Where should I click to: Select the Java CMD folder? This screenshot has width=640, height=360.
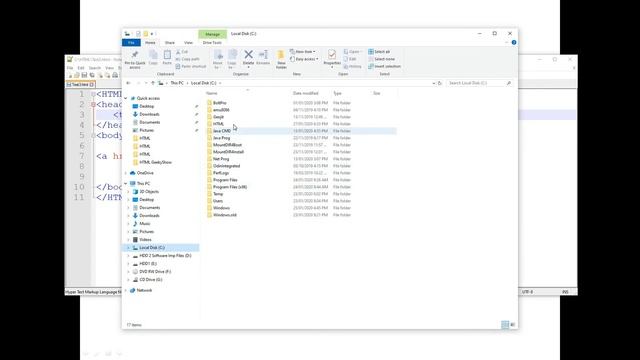222,131
